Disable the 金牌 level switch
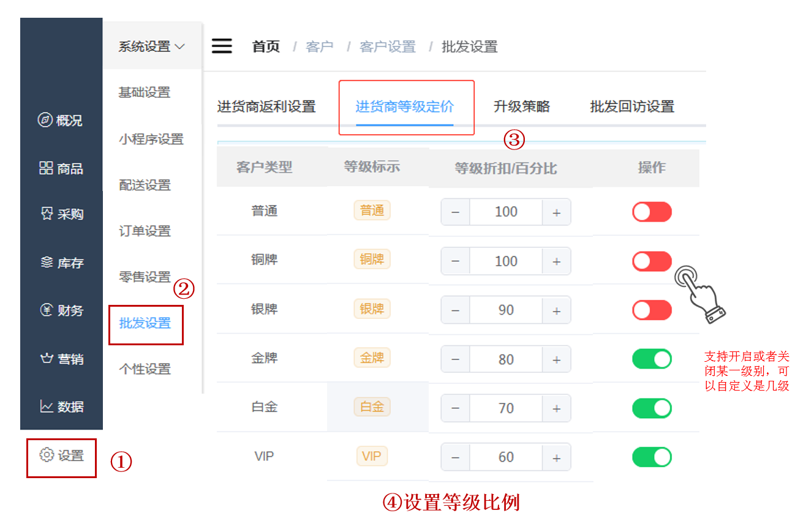 coord(652,359)
